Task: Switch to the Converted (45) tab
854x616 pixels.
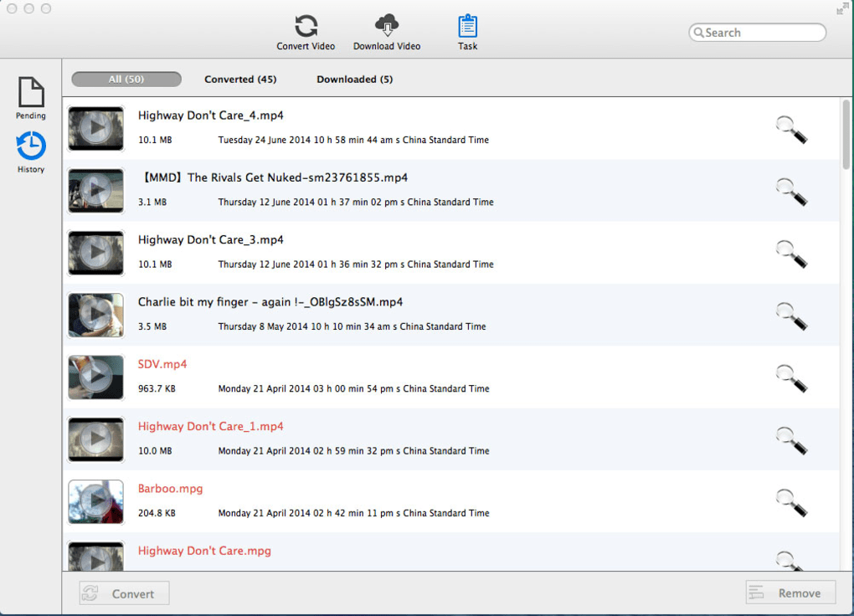Action: tap(240, 79)
